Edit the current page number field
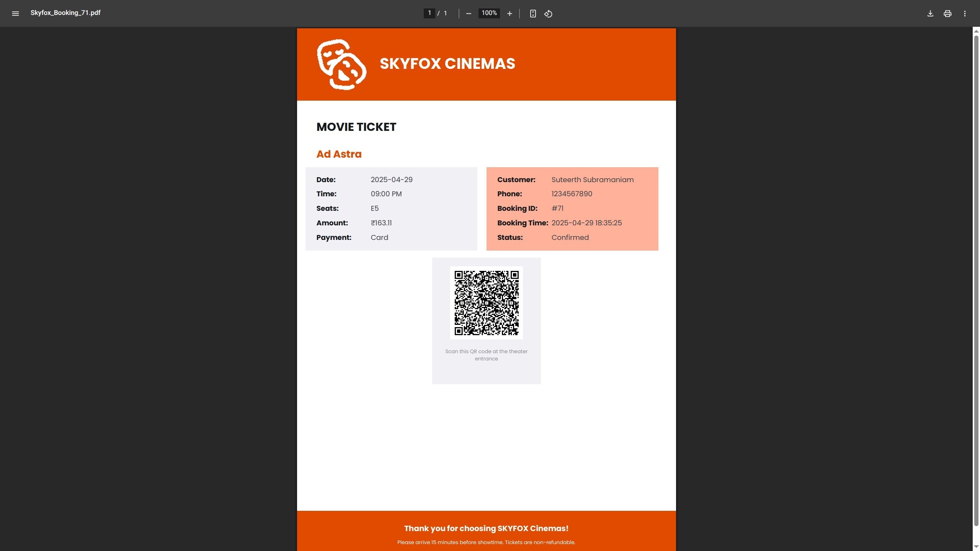Screen dimensions: 980x551 [429, 13]
